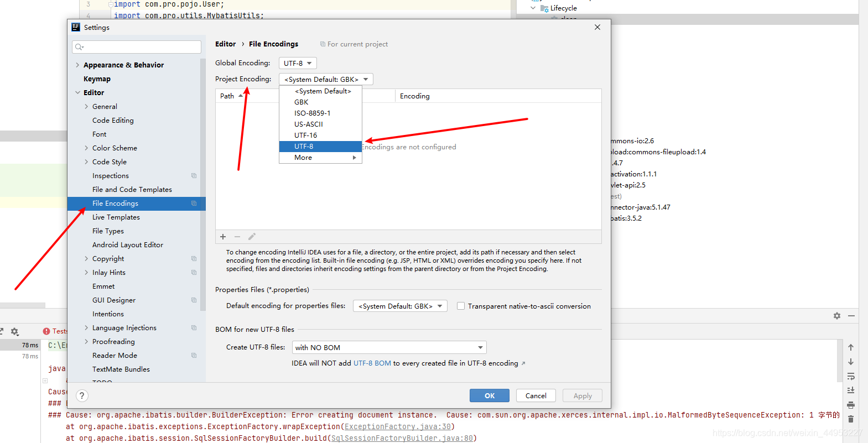Select File and Code Templates item
The height and width of the screenshot is (443, 868).
pyautogui.click(x=132, y=190)
